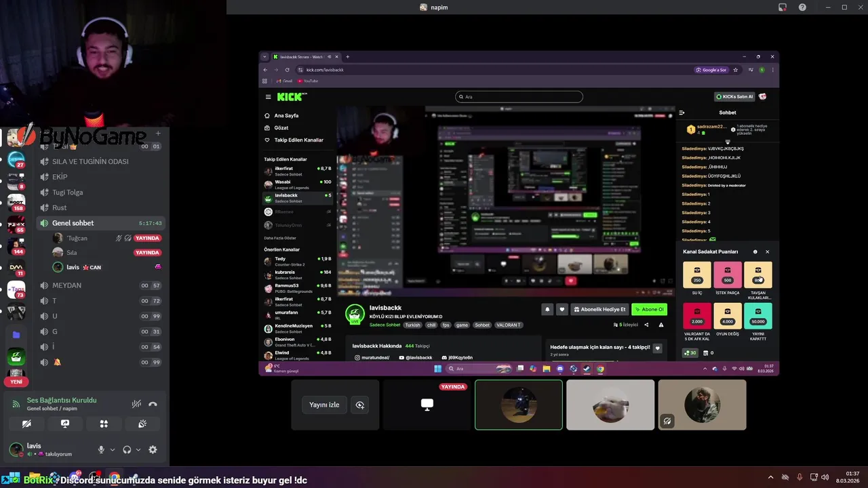Open Takip Edilen Kanallar in Kick sidebar
This screenshot has width=868, height=488.
pos(298,140)
